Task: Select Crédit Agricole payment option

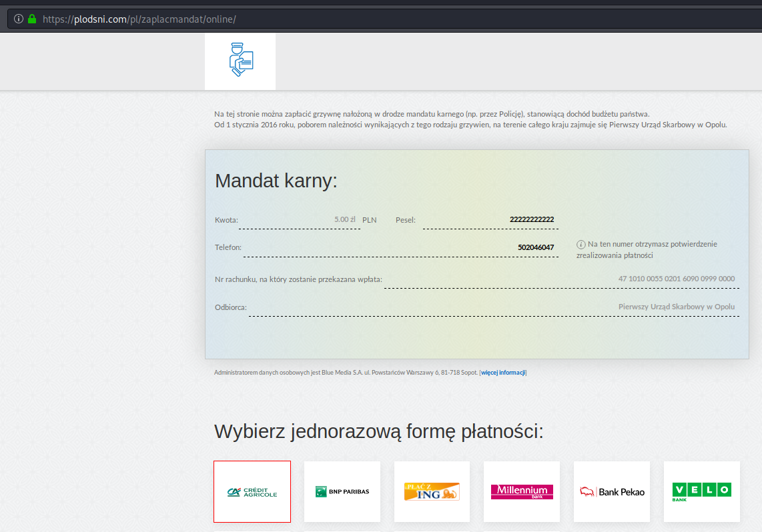Action: pyautogui.click(x=252, y=492)
